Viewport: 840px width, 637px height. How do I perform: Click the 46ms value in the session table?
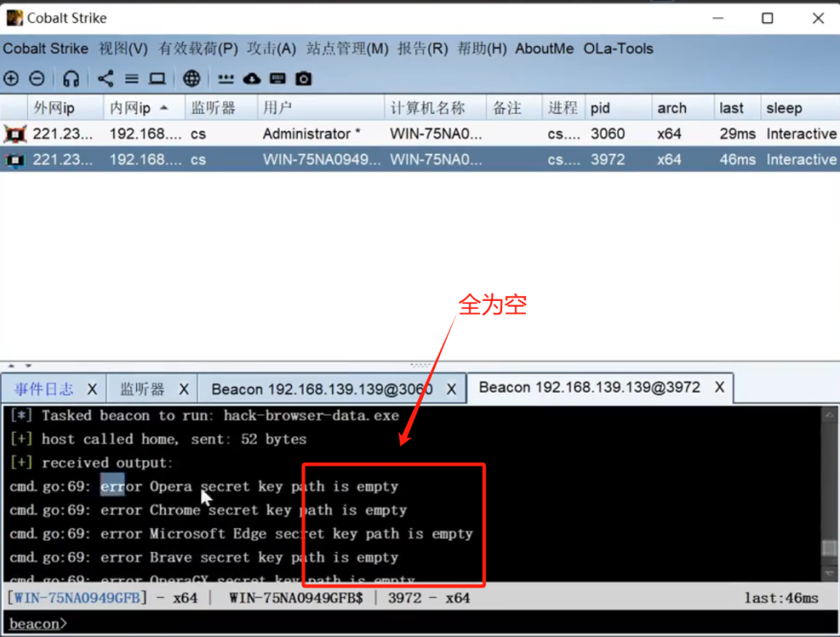pyautogui.click(x=737, y=160)
